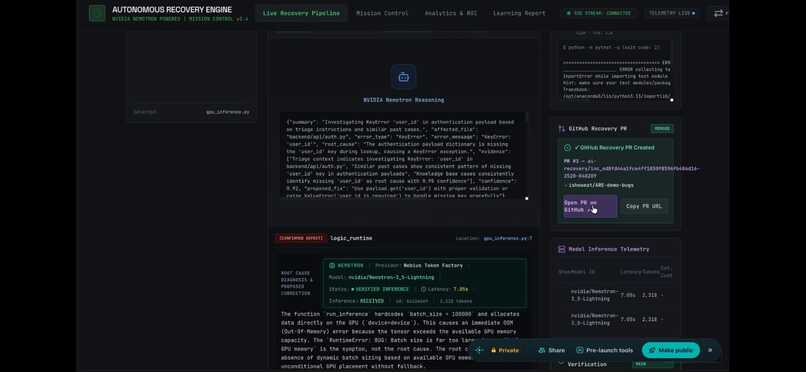The height and width of the screenshot is (372, 806).
Task: Click the Model Inference Telemetry heading
Action: pyautogui.click(x=609, y=249)
